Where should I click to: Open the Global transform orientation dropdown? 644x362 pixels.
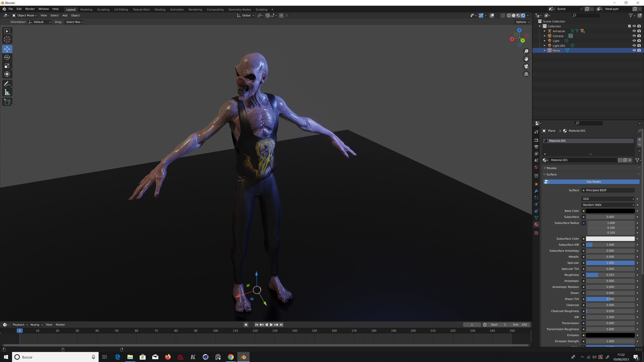pos(246,15)
